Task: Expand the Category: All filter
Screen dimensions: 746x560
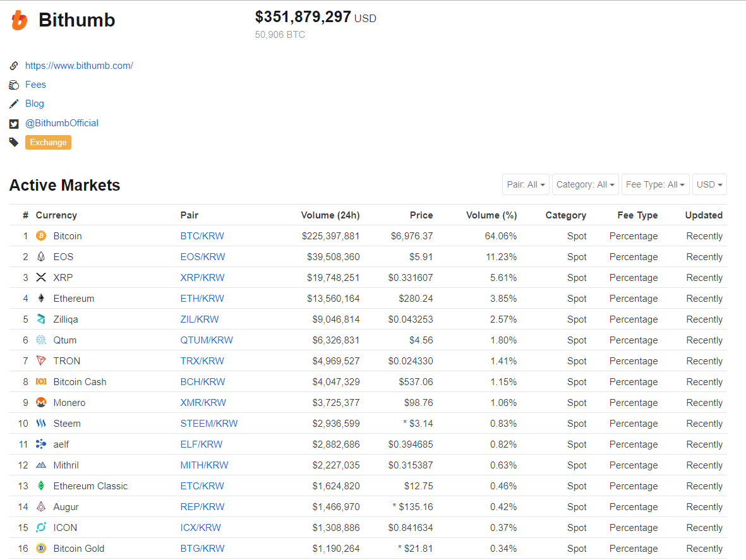Action: [x=585, y=184]
